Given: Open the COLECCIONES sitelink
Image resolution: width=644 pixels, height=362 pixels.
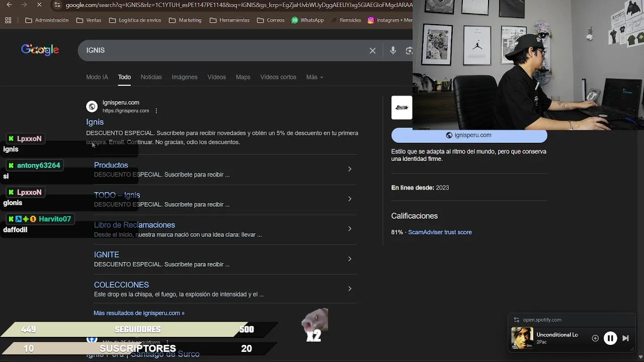Looking at the screenshot, I should (x=121, y=285).
